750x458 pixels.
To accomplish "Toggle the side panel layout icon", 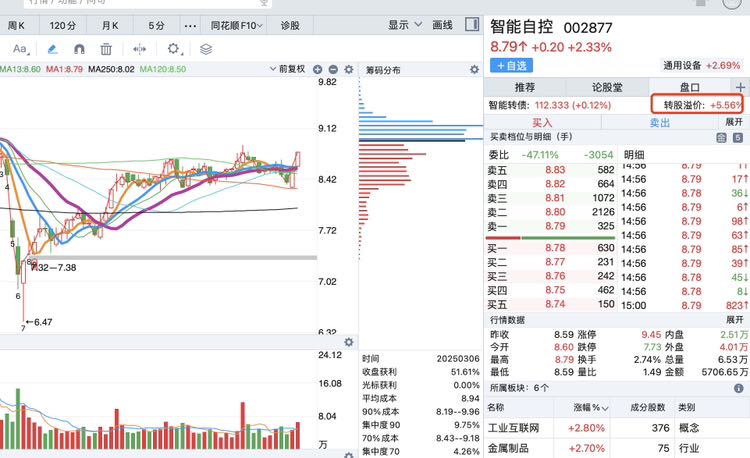I will pos(472,24).
